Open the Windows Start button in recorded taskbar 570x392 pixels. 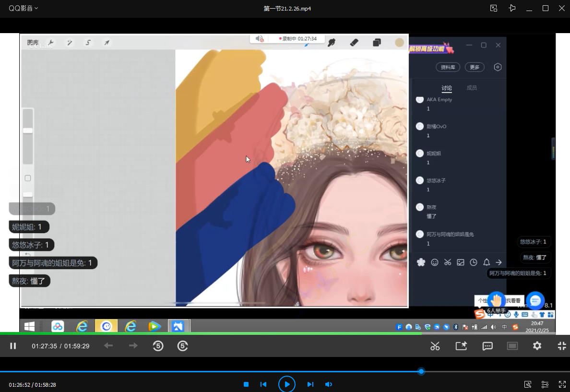[29, 327]
